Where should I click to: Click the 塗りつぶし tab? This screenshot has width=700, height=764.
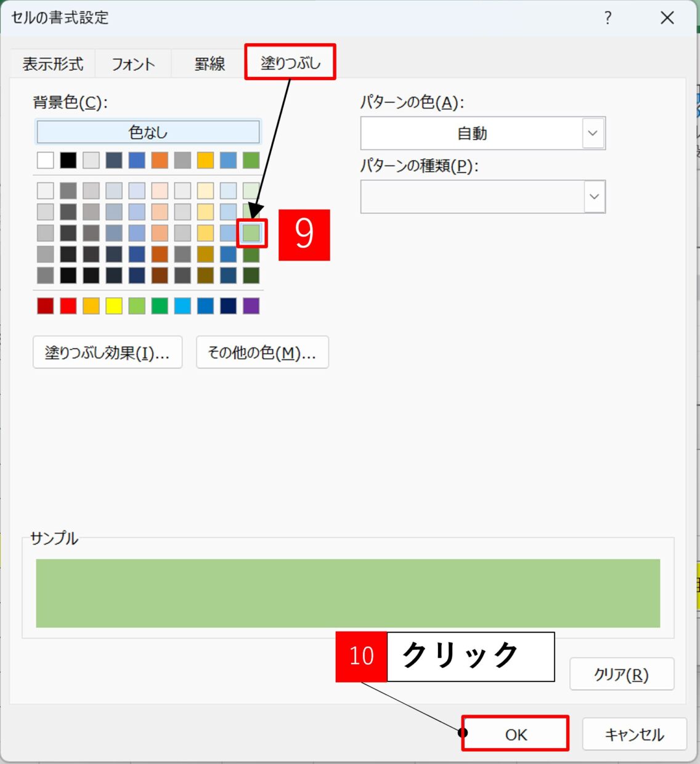click(x=290, y=62)
